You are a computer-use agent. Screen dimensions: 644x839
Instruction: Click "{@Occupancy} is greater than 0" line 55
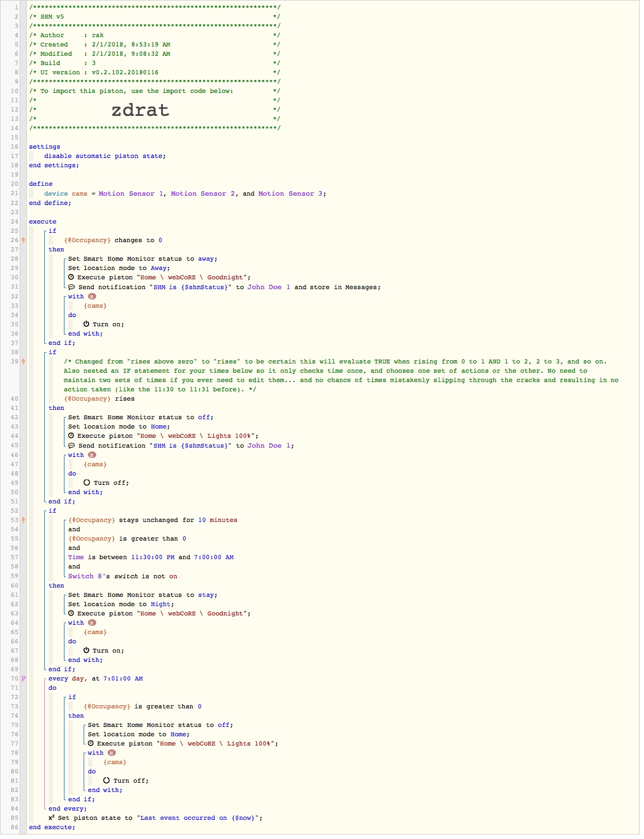pyautogui.click(x=127, y=539)
